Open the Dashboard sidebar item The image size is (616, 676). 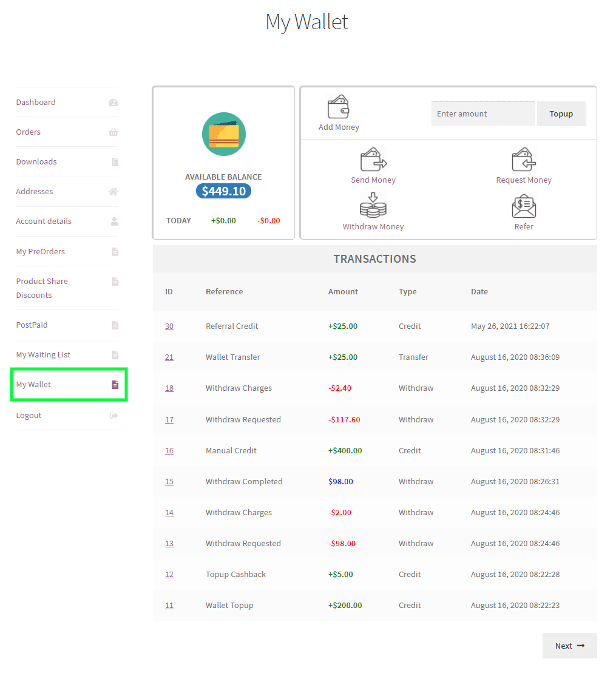pyautogui.click(x=35, y=102)
